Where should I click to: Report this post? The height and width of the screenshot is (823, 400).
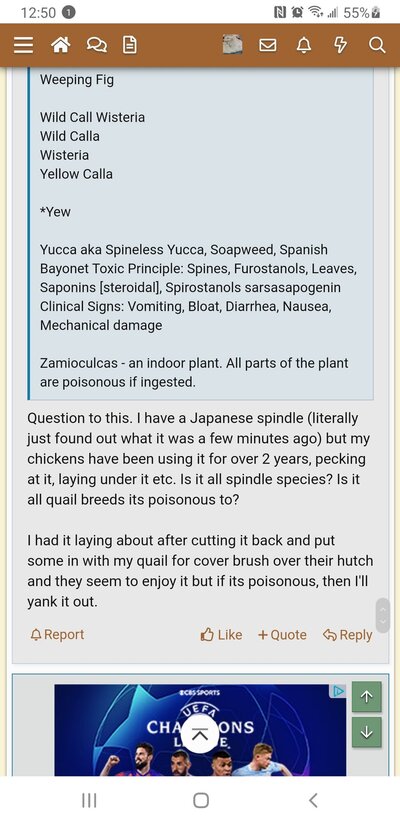[57, 635]
